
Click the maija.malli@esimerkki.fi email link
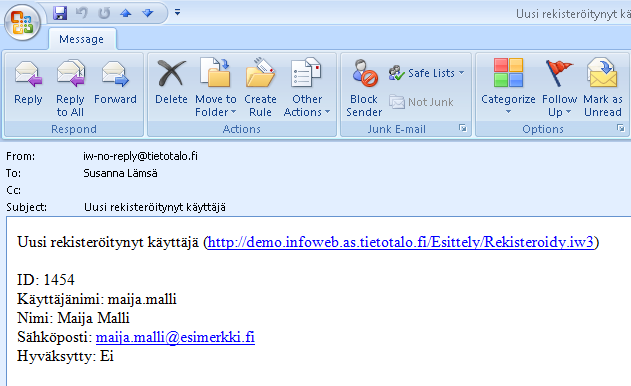pyautogui.click(x=175, y=337)
